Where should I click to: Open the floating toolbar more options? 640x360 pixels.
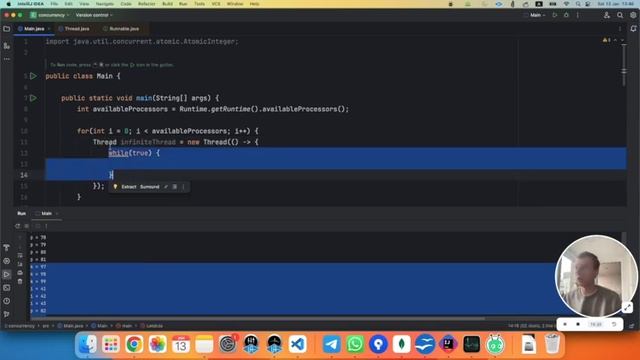click(183, 187)
